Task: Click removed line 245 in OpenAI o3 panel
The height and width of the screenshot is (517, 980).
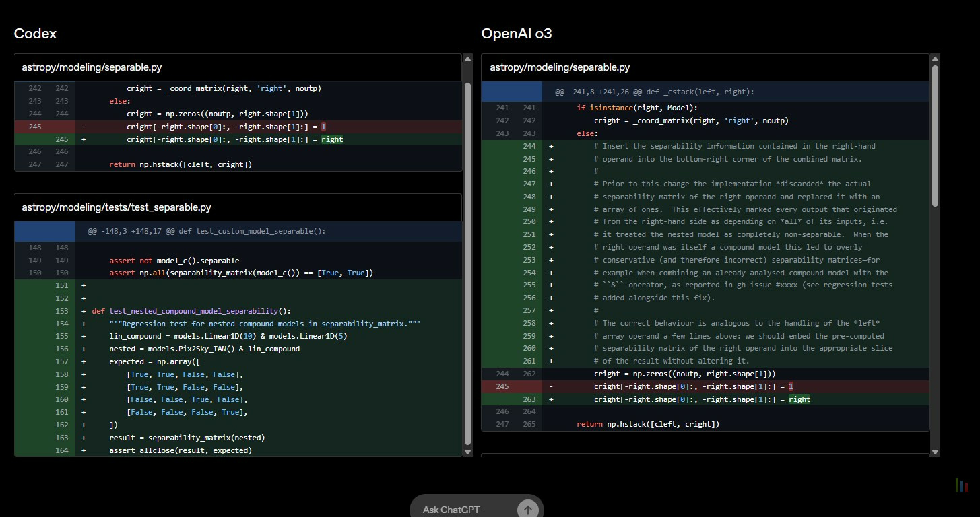Action: coord(705,386)
